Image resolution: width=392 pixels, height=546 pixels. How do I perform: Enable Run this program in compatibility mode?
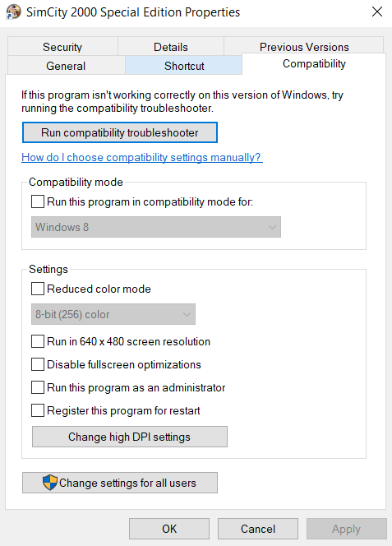click(x=38, y=201)
